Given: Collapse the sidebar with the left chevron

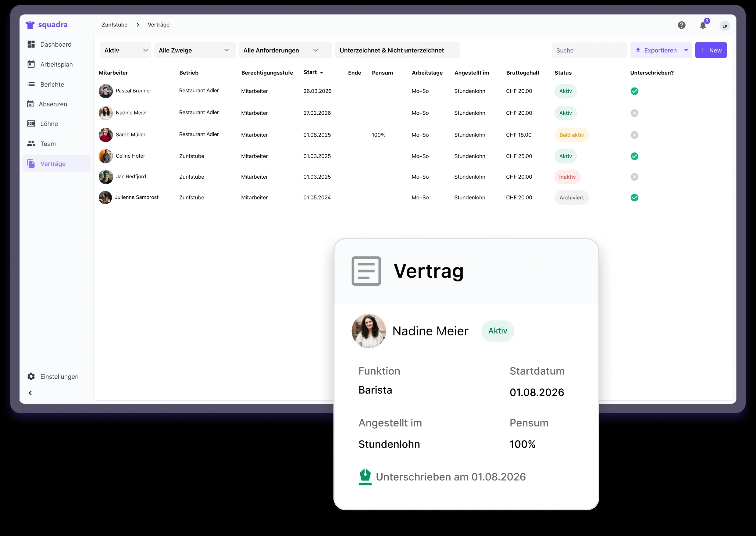Looking at the screenshot, I should pyautogui.click(x=30, y=393).
